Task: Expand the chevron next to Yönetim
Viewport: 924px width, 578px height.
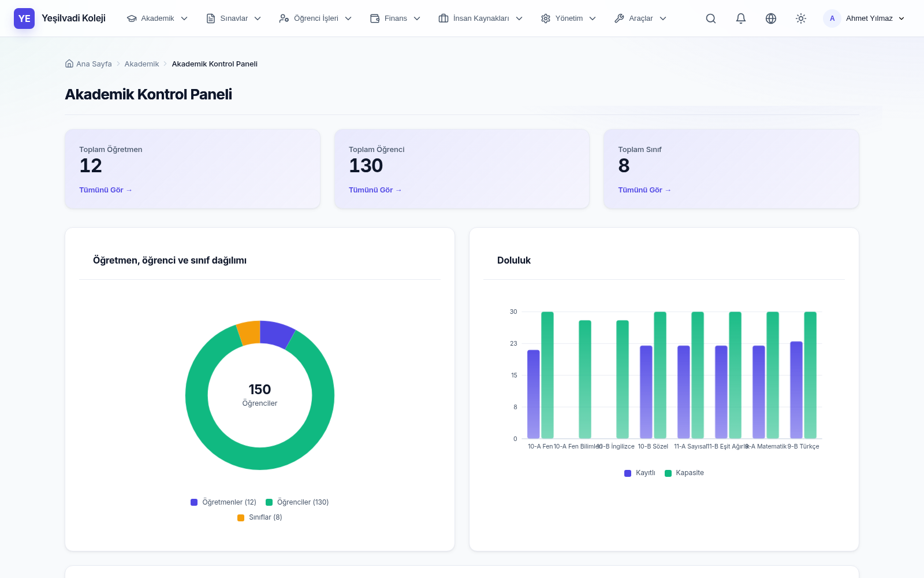Action: (593, 18)
